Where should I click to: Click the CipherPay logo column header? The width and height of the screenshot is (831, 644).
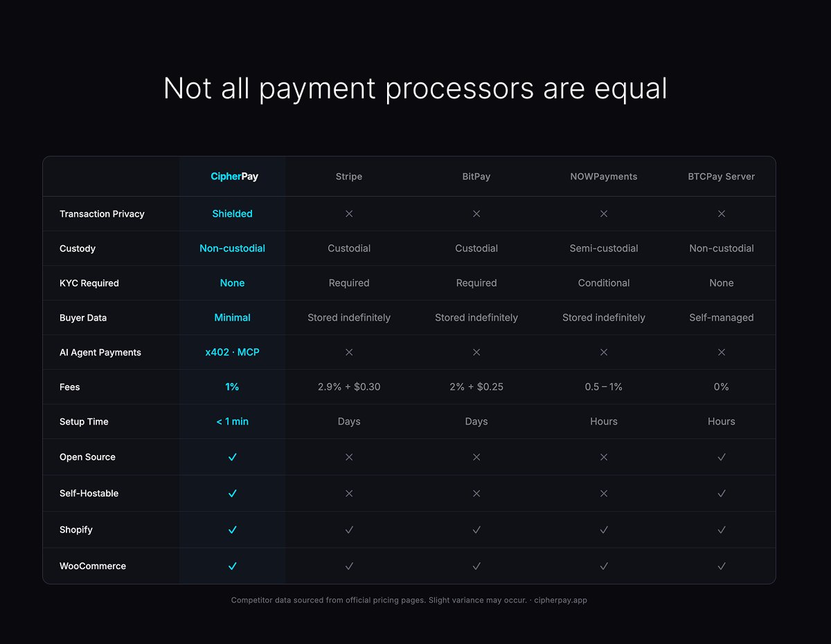(x=234, y=177)
